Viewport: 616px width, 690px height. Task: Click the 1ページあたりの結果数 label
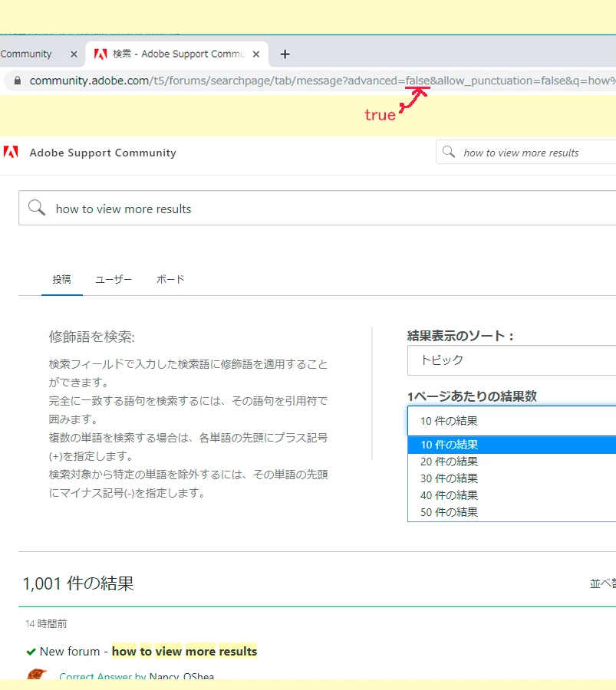tap(472, 396)
